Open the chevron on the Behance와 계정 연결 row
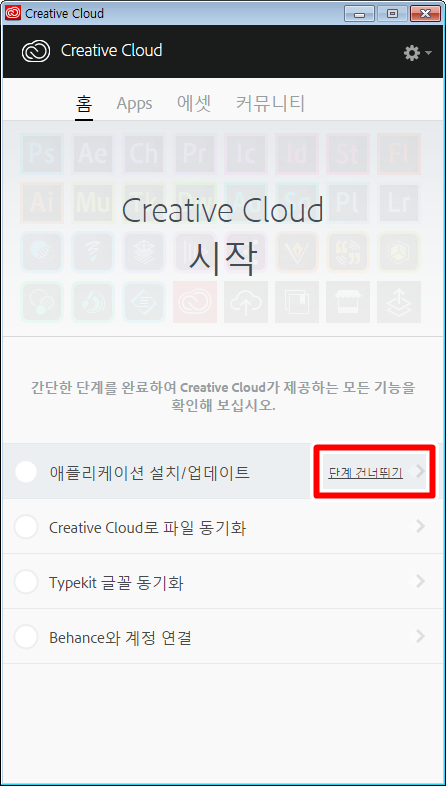The image size is (446, 786). pos(420,637)
